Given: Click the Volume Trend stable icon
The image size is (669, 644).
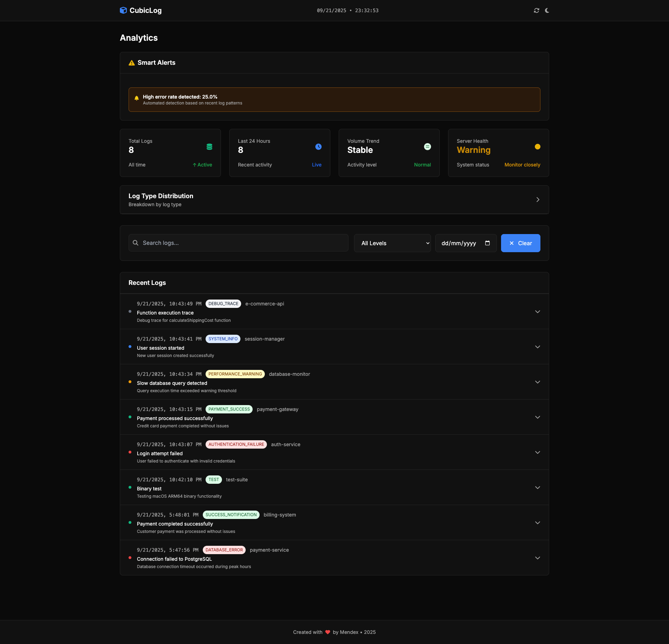Looking at the screenshot, I should coord(427,147).
